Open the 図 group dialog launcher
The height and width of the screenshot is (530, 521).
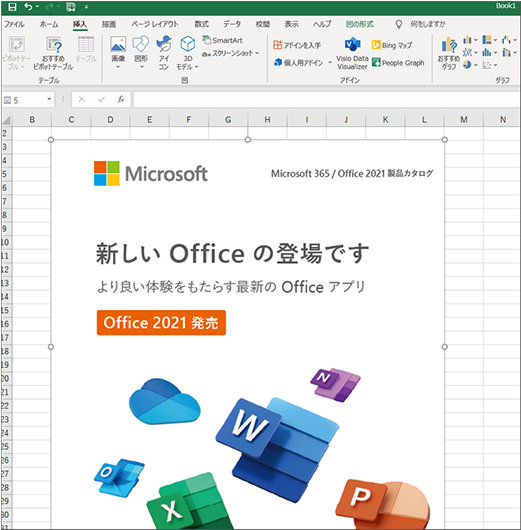(x=185, y=80)
